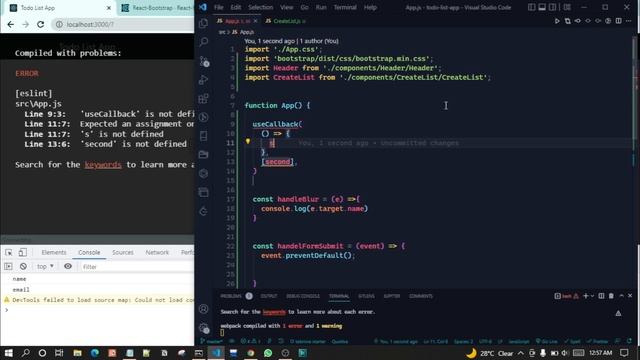Open the editor More Actions ellipsis
The width and height of the screenshot is (640, 360).
(629, 21)
